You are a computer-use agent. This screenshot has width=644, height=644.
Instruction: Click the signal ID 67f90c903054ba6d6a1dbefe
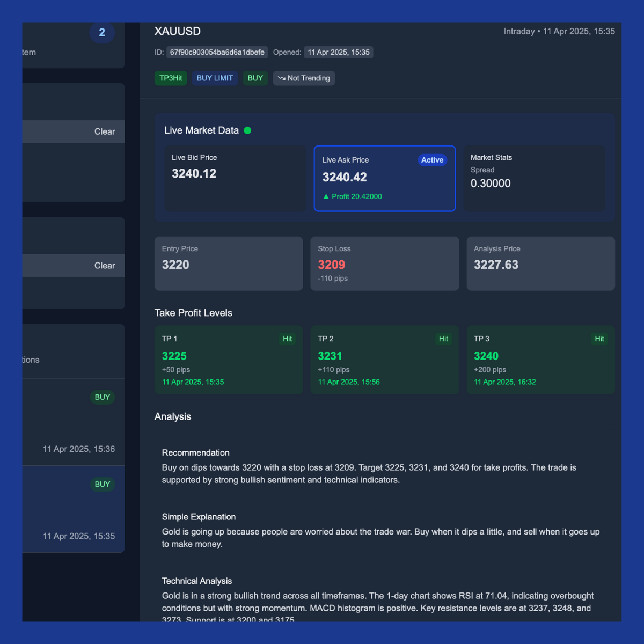[217, 53]
